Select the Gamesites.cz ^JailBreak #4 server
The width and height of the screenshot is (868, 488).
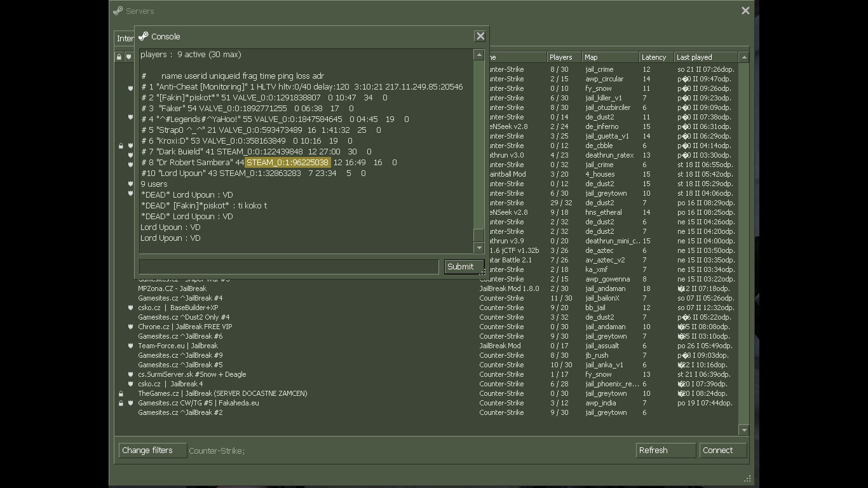[426, 298]
